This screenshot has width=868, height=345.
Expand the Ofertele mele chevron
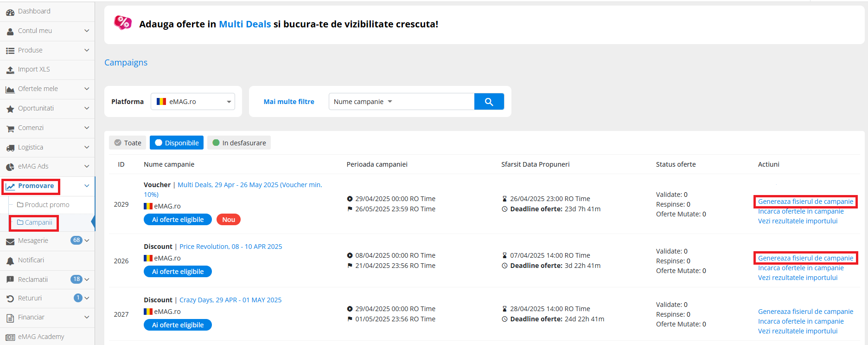pyautogui.click(x=87, y=89)
